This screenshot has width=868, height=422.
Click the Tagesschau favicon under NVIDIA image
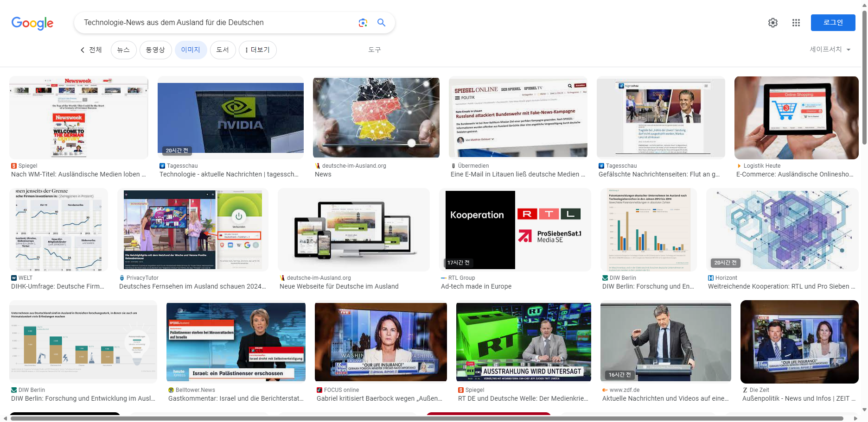click(x=162, y=166)
